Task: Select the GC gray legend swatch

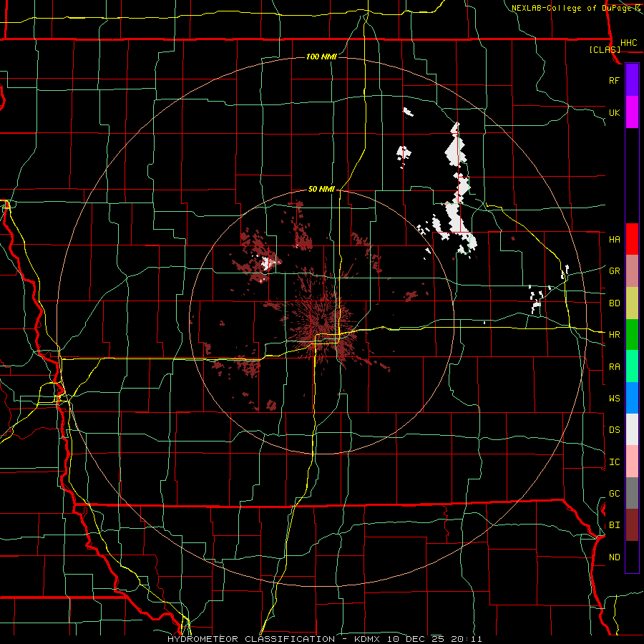Action: pyautogui.click(x=632, y=493)
